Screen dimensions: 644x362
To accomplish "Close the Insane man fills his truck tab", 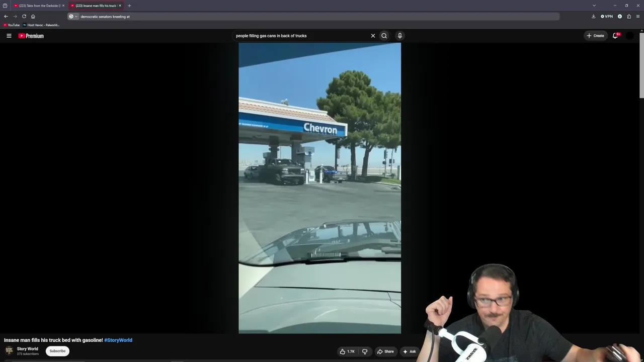I will tap(120, 6).
